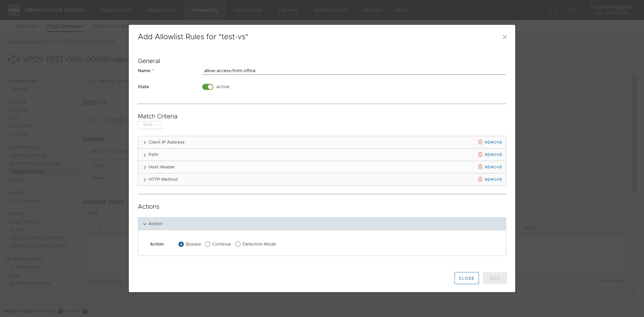644x317 pixels.
Task: Open the Networking top menu
Action: [x=204, y=10]
